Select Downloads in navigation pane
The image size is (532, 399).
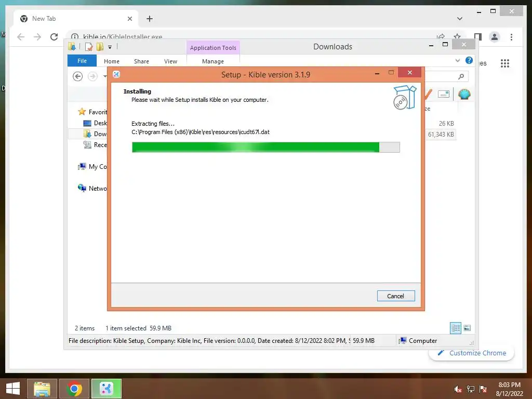pos(95,134)
